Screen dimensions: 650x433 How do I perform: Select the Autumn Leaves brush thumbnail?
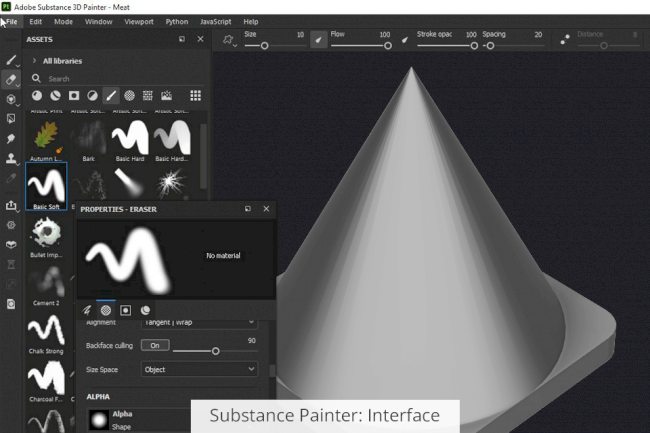(x=46, y=136)
